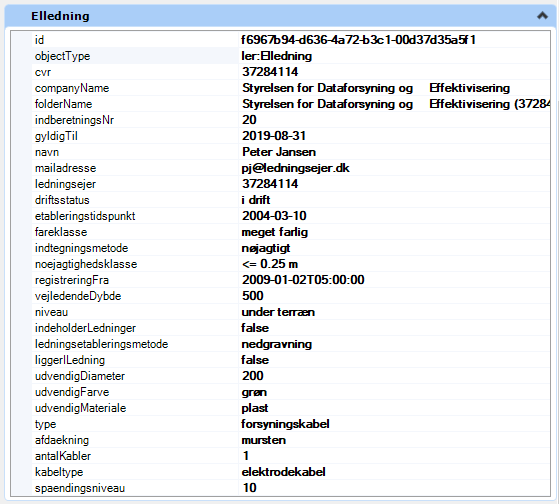Click the etableringstidspunkt date 2004-03-10
The image size is (559, 504).
(x=274, y=216)
